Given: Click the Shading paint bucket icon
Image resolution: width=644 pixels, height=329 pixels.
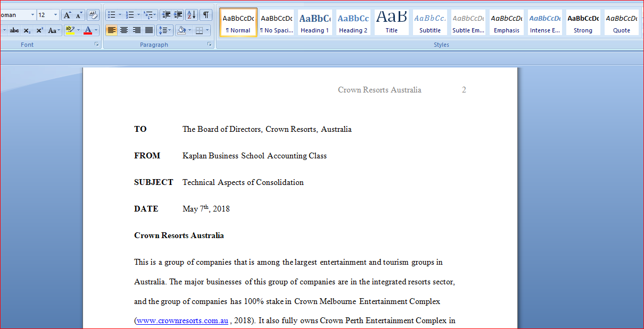Looking at the screenshot, I should coord(181,30).
